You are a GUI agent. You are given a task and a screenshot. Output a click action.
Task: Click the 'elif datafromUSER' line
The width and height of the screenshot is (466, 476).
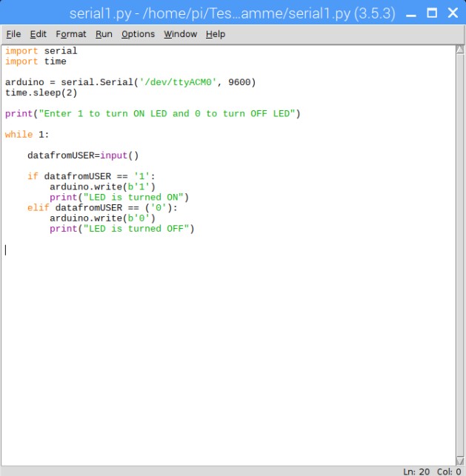[102, 207]
